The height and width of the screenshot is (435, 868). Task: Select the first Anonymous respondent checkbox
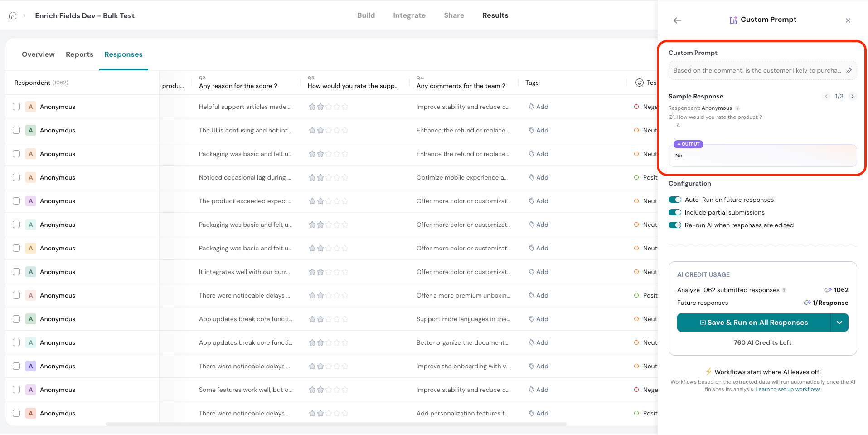[x=16, y=107]
